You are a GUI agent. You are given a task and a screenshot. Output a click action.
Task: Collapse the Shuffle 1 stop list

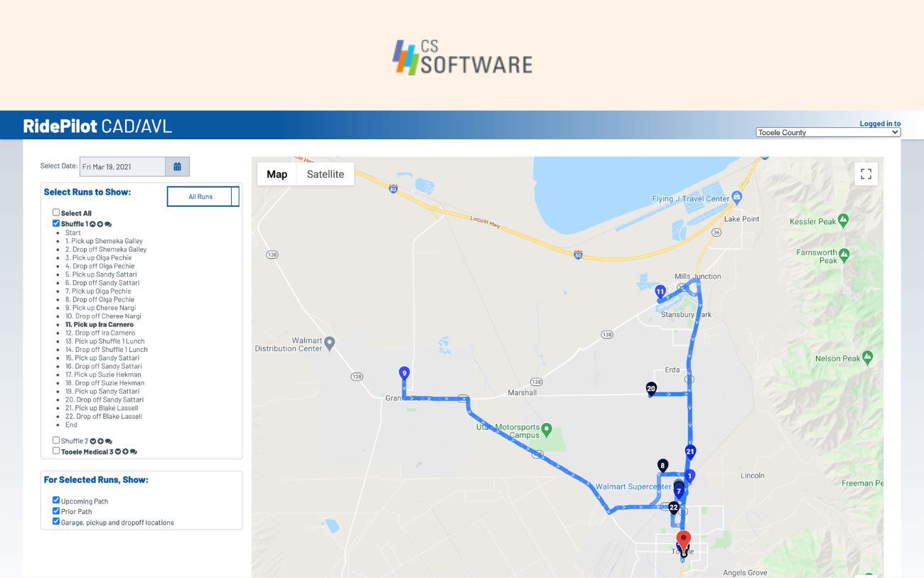click(92, 223)
